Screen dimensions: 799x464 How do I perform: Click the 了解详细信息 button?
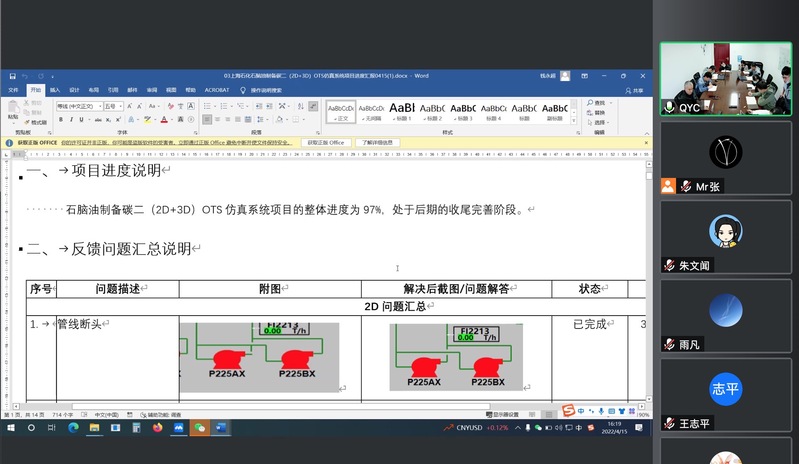point(377,142)
